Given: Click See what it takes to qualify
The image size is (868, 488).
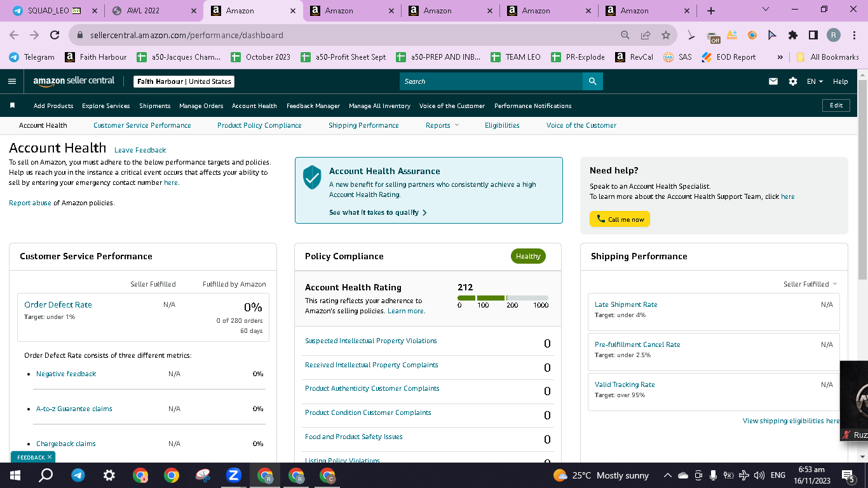Looking at the screenshot, I should [x=378, y=212].
